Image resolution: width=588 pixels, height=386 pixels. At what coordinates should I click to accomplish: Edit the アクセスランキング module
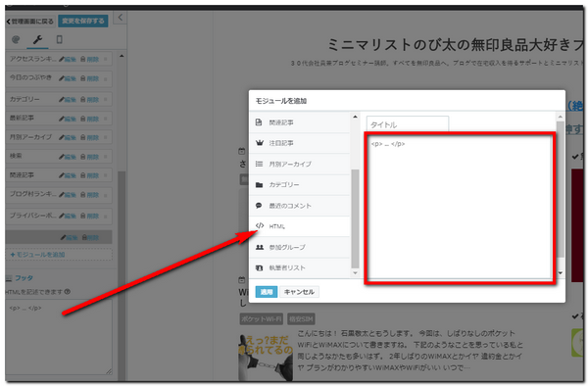pyautogui.click(x=68, y=59)
